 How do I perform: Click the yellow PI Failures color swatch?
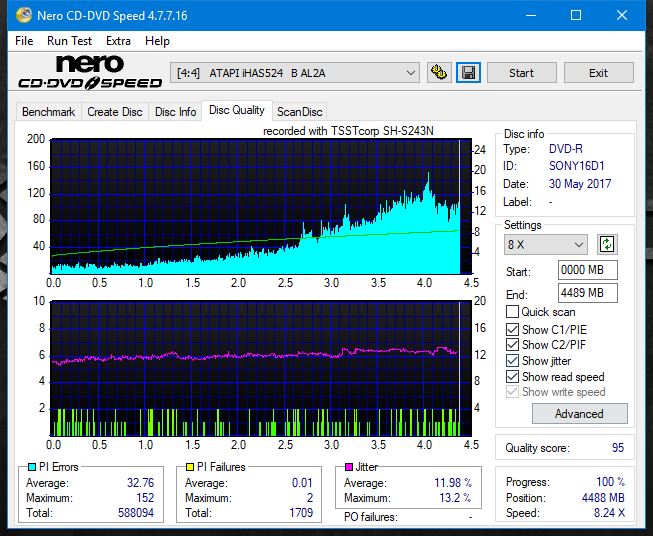pyautogui.click(x=190, y=467)
